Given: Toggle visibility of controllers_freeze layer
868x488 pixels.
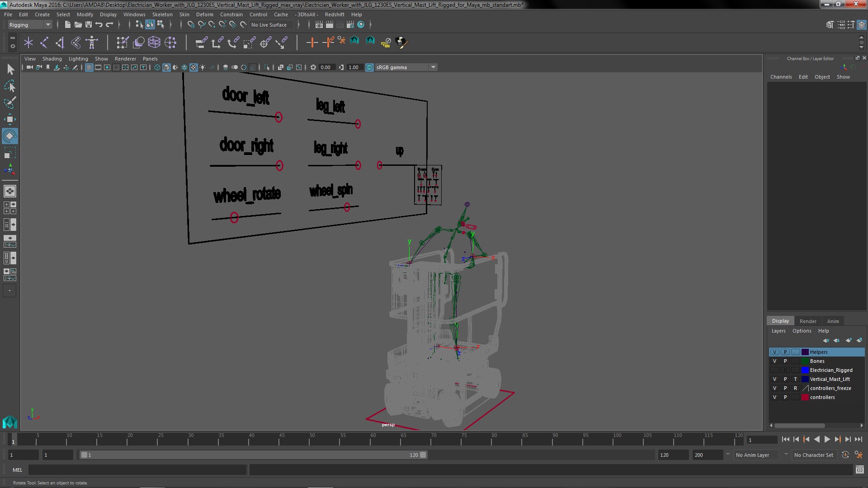Looking at the screenshot, I should [774, 388].
